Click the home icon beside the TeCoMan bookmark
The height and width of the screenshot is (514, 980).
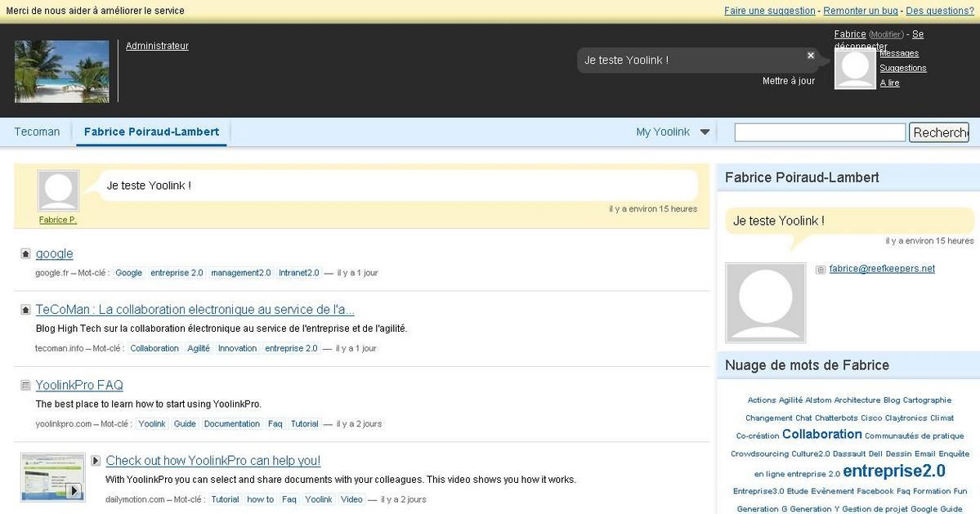point(25,309)
